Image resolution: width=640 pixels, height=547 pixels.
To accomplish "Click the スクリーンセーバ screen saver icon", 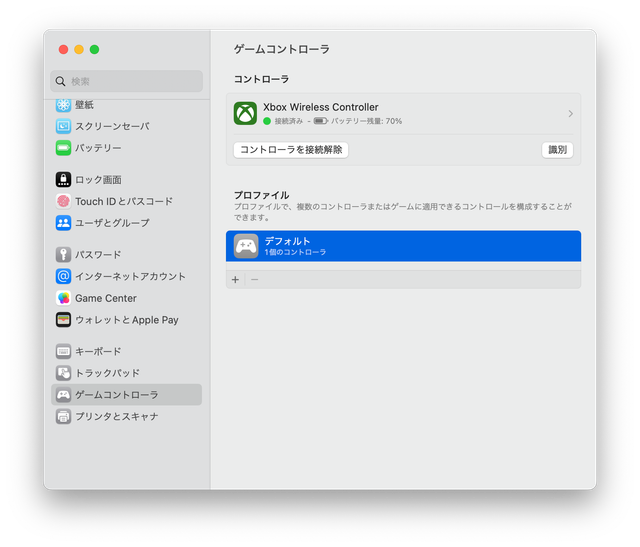I will click(x=63, y=126).
